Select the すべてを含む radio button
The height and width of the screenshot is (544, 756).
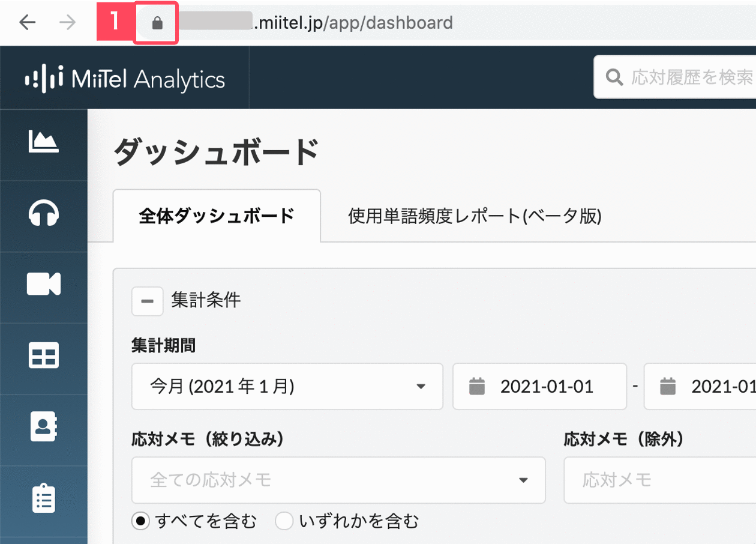click(x=140, y=521)
